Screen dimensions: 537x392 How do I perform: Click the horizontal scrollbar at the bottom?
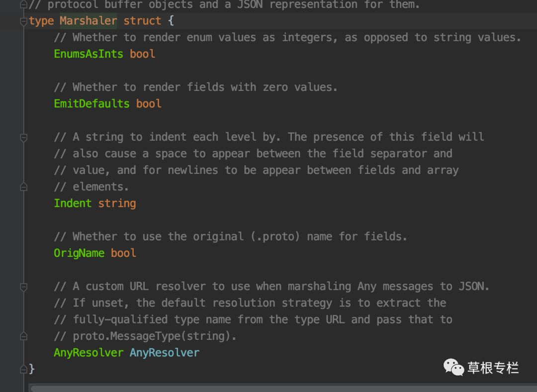pyautogui.click(x=283, y=389)
